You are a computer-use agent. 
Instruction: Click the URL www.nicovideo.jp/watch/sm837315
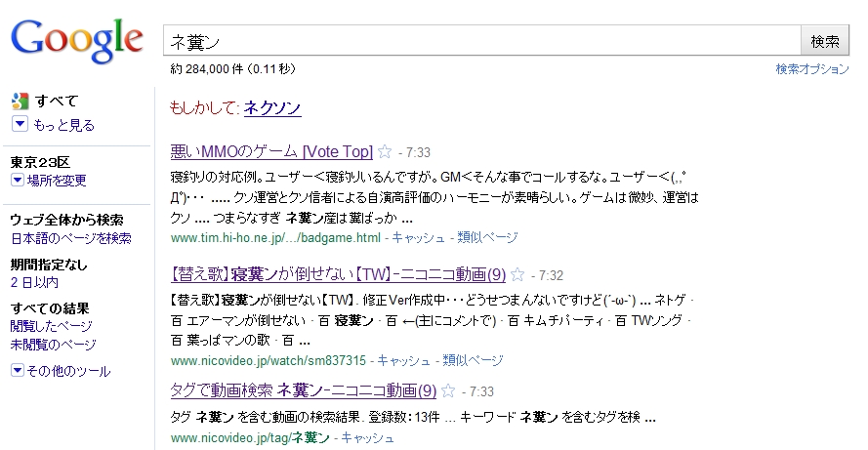[x=269, y=360]
